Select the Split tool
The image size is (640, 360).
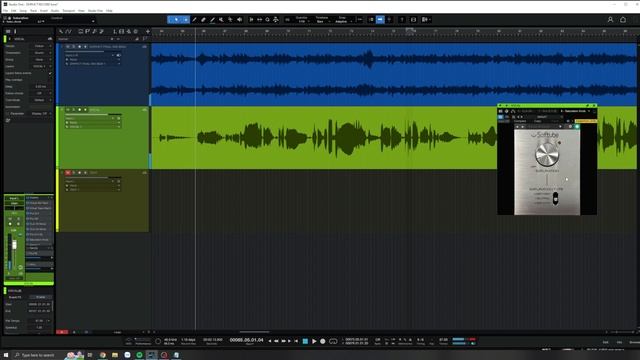(195, 20)
